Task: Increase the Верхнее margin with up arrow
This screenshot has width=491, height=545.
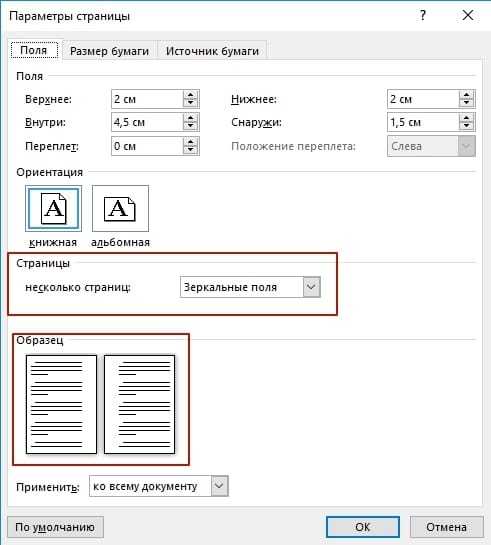Action: click(x=190, y=95)
